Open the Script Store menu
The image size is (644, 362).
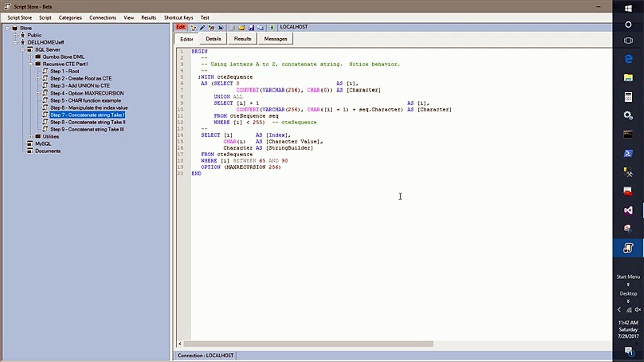tap(20, 18)
